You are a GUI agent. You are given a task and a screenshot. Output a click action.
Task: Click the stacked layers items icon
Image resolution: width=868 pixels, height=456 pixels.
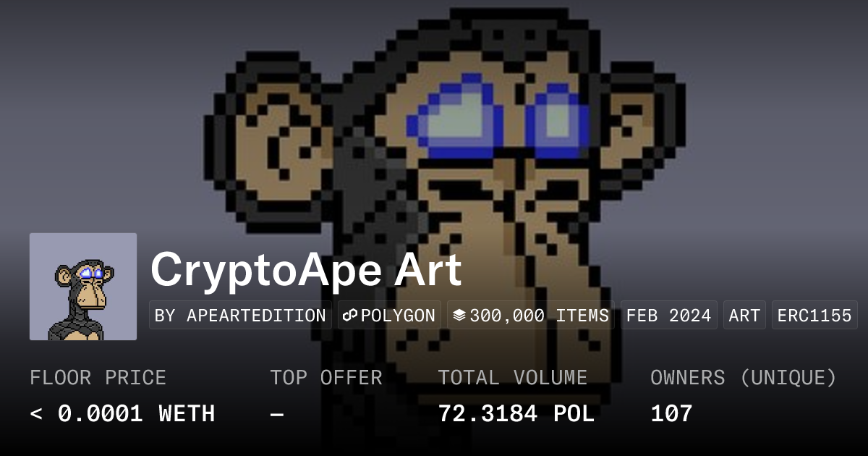[x=459, y=316]
